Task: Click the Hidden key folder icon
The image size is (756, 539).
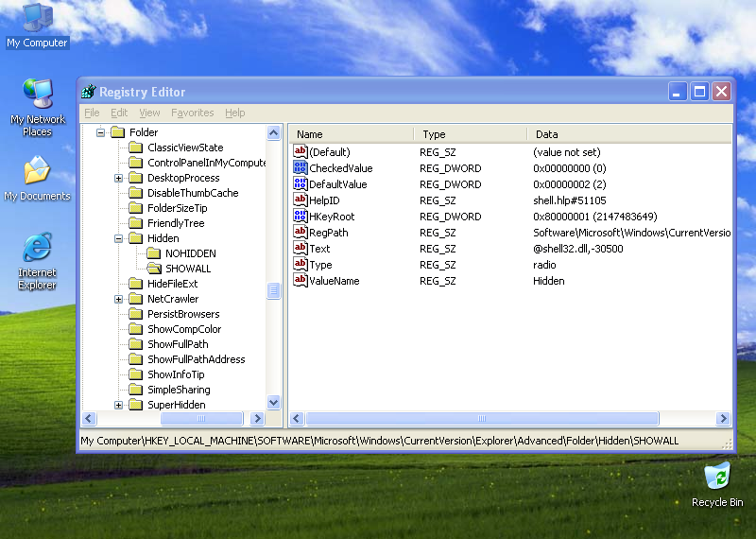Action: (x=136, y=238)
